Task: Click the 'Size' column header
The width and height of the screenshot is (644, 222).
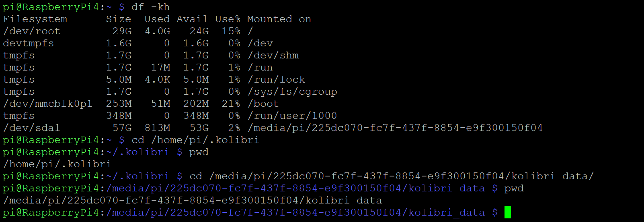Action: 119,19
